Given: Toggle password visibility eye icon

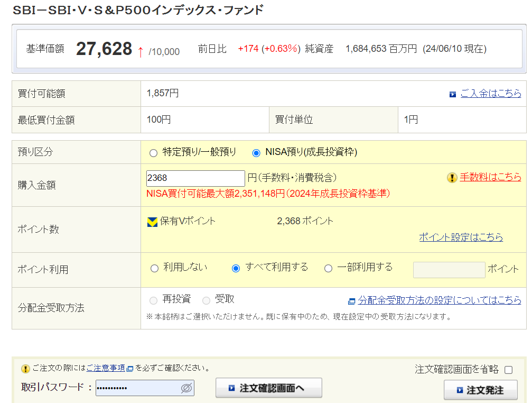Looking at the screenshot, I should [x=186, y=388].
